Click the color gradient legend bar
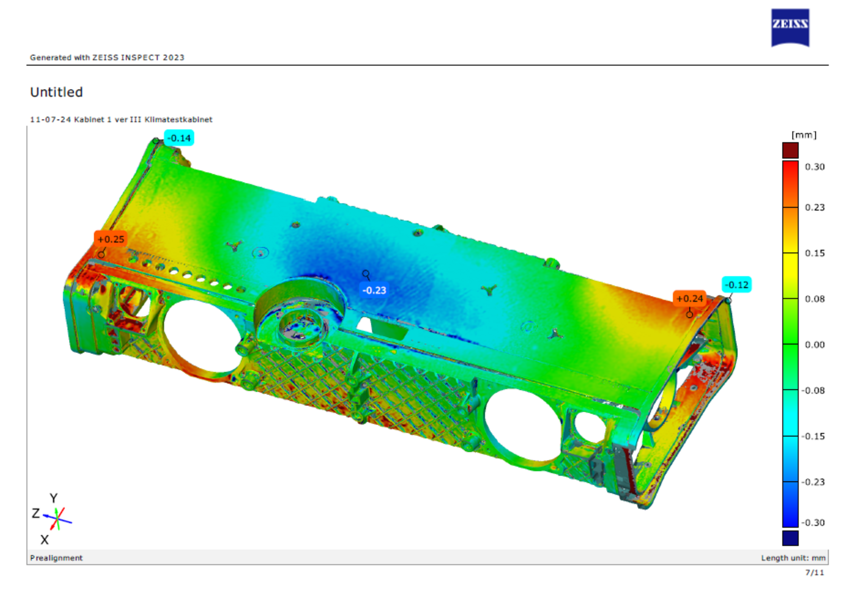Image resolution: width=868 pixels, height=597 pixels. click(790, 344)
